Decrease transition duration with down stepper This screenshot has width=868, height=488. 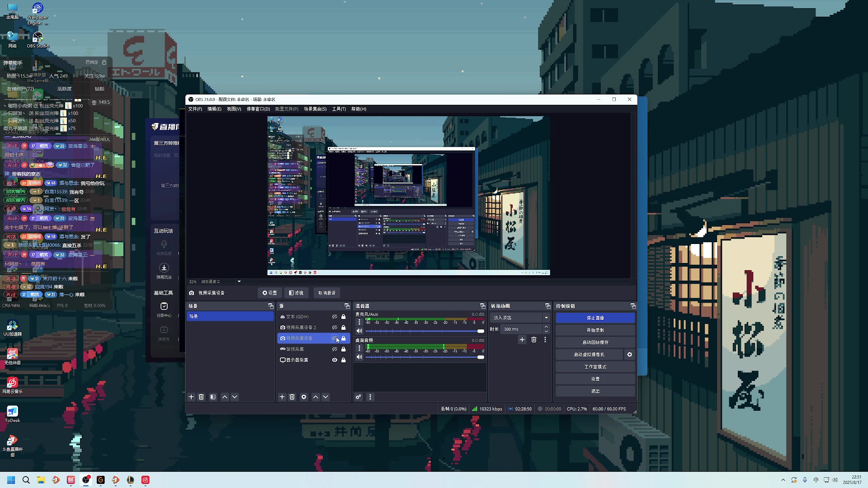click(546, 332)
